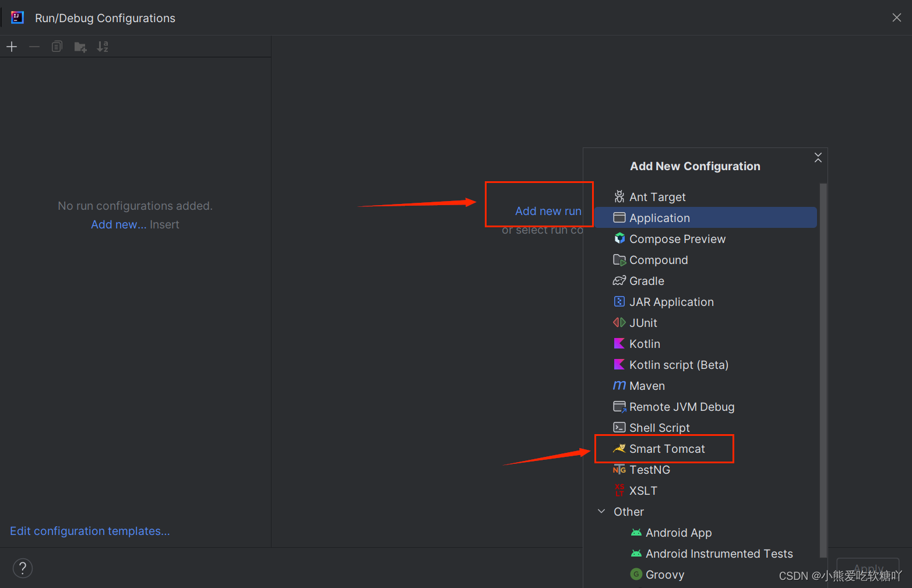Click the Smart Tomcat cat icon
Image resolution: width=912 pixels, height=588 pixels.
tap(619, 449)
